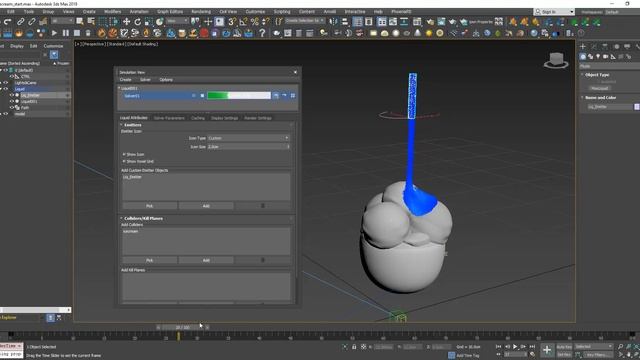Activate the Select and Move tool
The height and width of the screenshot is (360, 640).
pos(127,22)
